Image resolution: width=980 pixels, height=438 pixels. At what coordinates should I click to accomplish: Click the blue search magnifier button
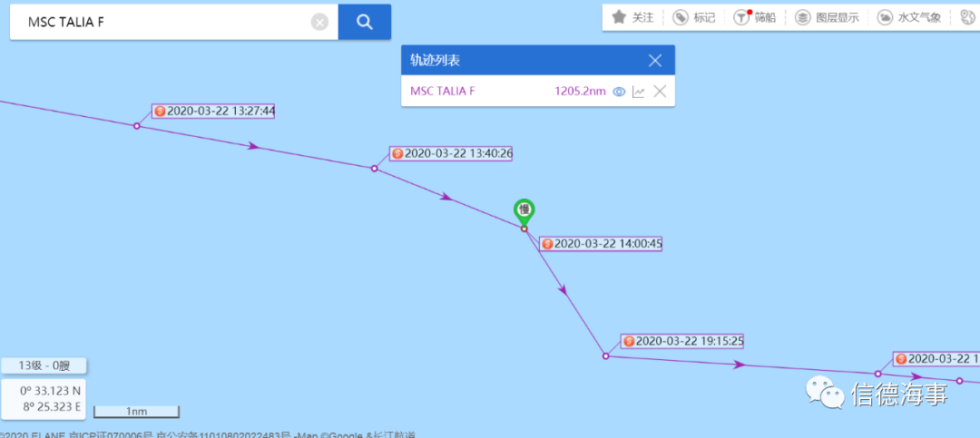tap(365, 22)
